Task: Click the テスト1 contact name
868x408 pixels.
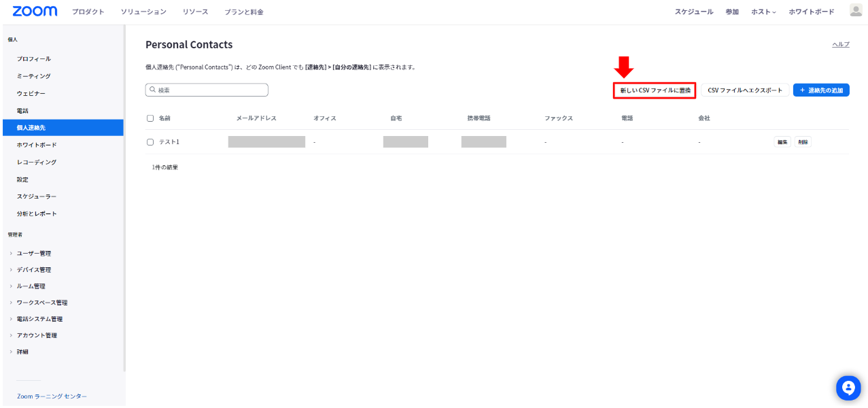Action: tap(169, 142)
